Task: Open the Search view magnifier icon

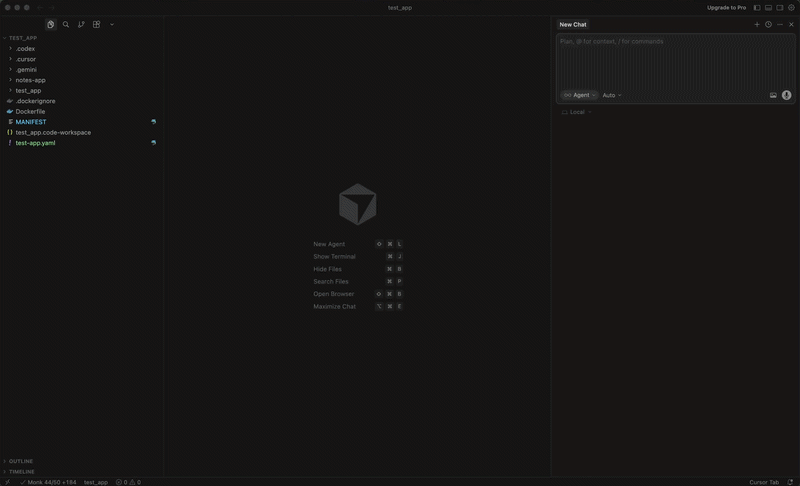Action: pyautogui.click(x=66, y=24)
